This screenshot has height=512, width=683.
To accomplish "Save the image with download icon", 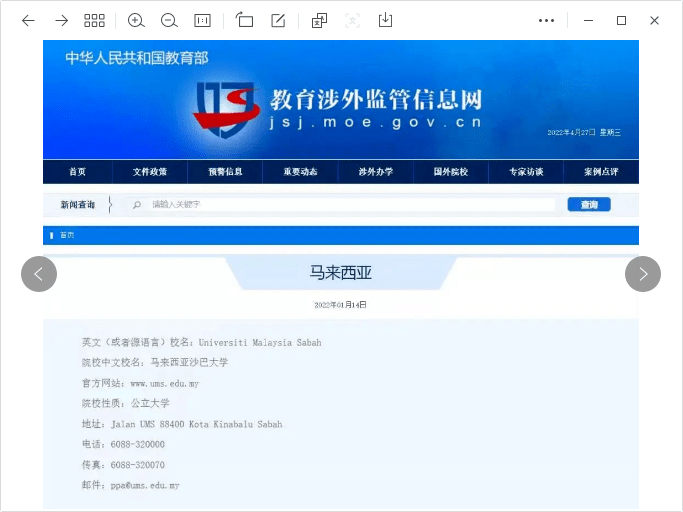I will [x=385, y=20].
